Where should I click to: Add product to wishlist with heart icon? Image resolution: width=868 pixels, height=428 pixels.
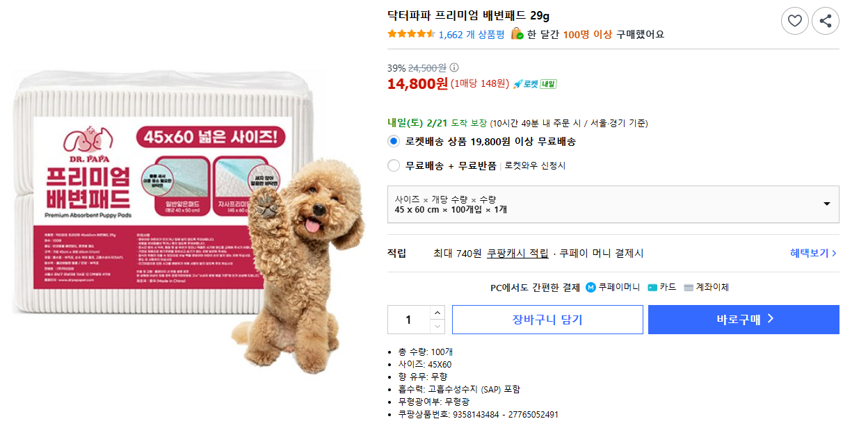[x=795, y=21]
